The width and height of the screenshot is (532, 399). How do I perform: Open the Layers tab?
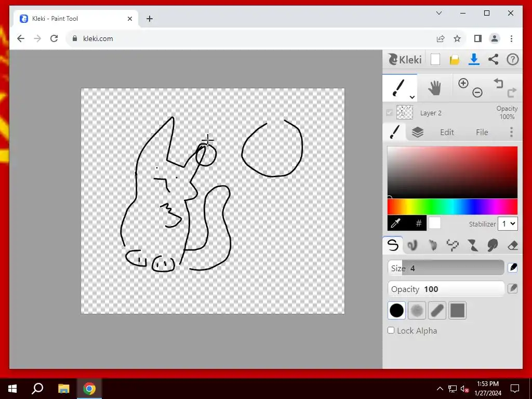coord(417,132)
